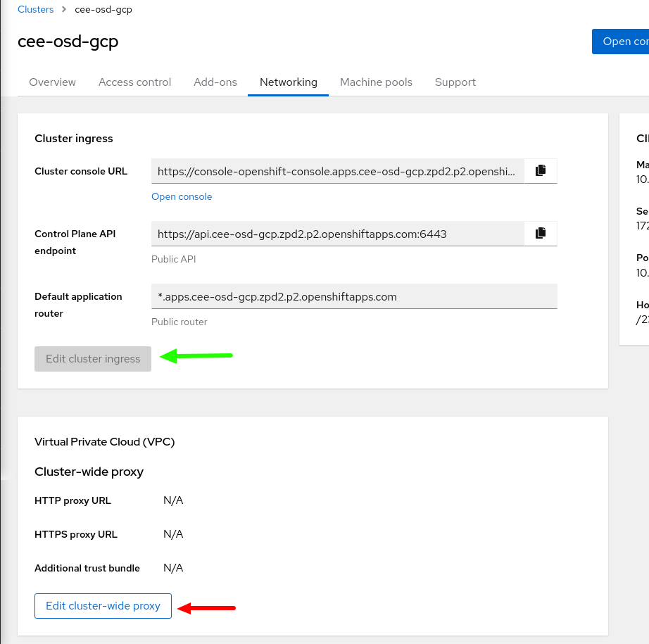Click the Virtual Private Cloud (VPC) heading
This screenshot has width=649, height=644.
pyautogui.click(x=105, y=441)
